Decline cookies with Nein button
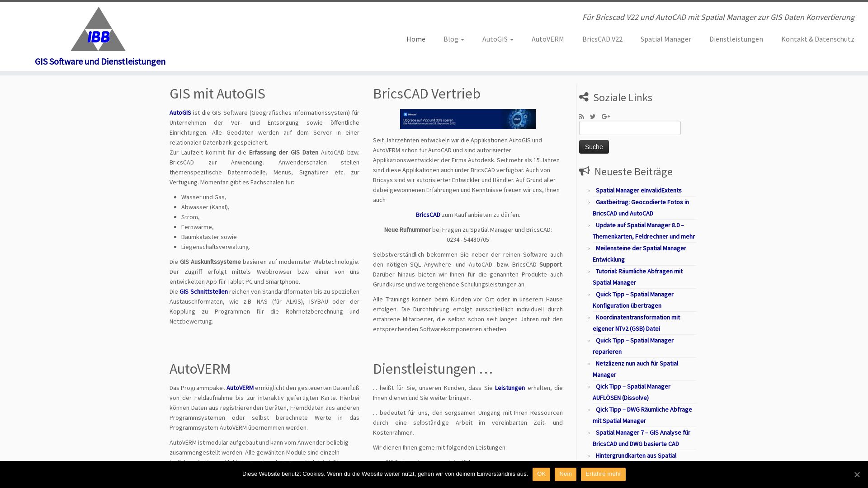The height and width of the screenshot is (488, 868). 565,474
